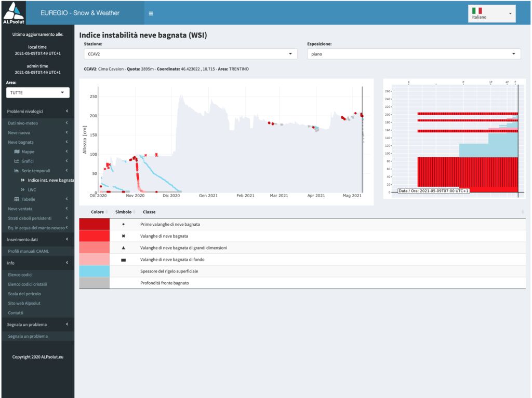Open the Mappe map icon entry
Image resolution: width=532 pixels, height=398 pixels.
(x=17, y=152)
